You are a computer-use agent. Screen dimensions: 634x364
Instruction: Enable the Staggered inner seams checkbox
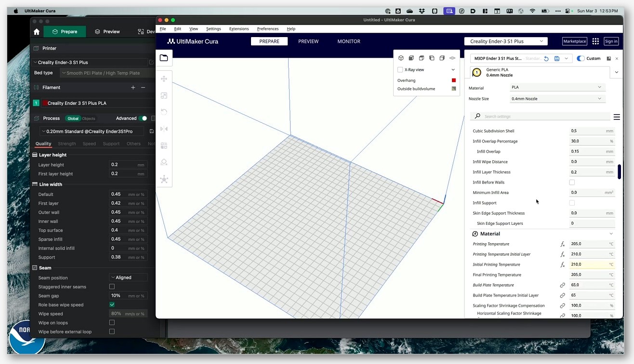[112, 287]
